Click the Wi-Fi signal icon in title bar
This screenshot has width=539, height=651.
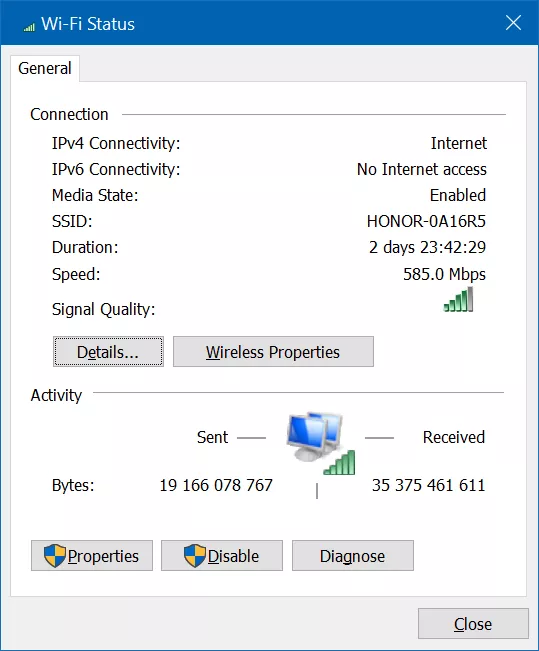tap(29, 27)
